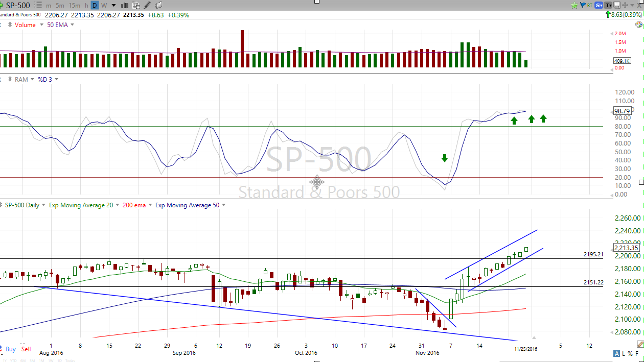Switch to Weekly (W) timeframe

tap(104, 5)
